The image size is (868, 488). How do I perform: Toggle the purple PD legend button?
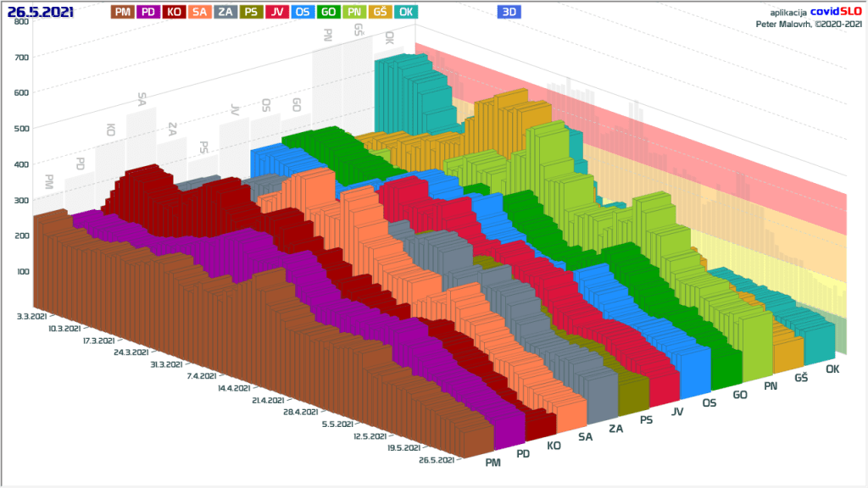pyautogui.click(x=148, y=12)
